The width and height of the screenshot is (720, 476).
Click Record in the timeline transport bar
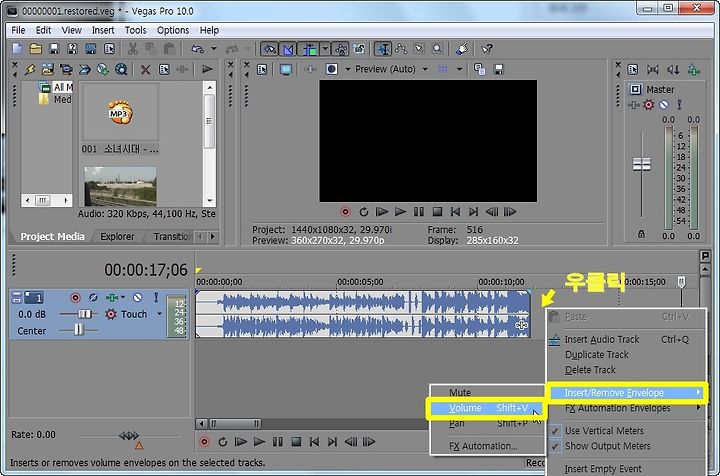click(x=204, y=442)
